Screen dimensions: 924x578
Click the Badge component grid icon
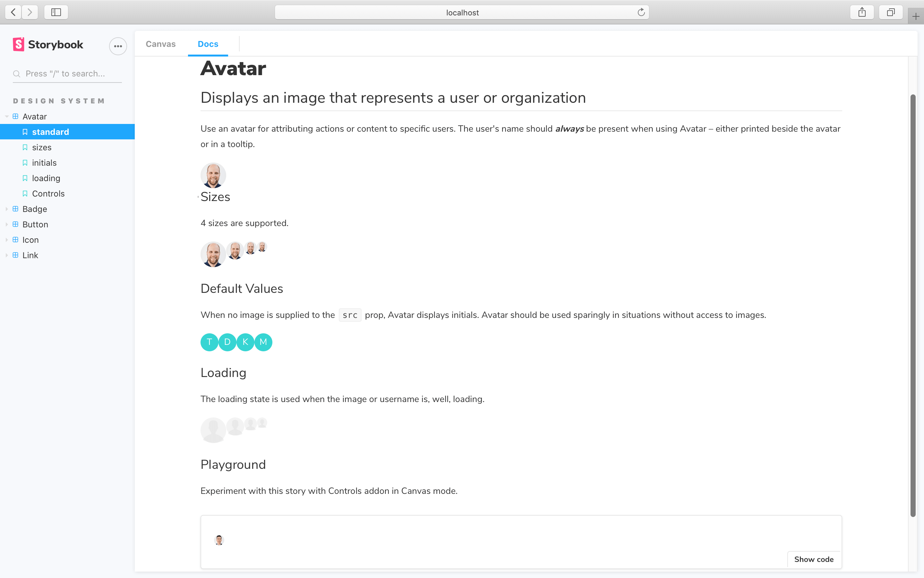[16, 209]
